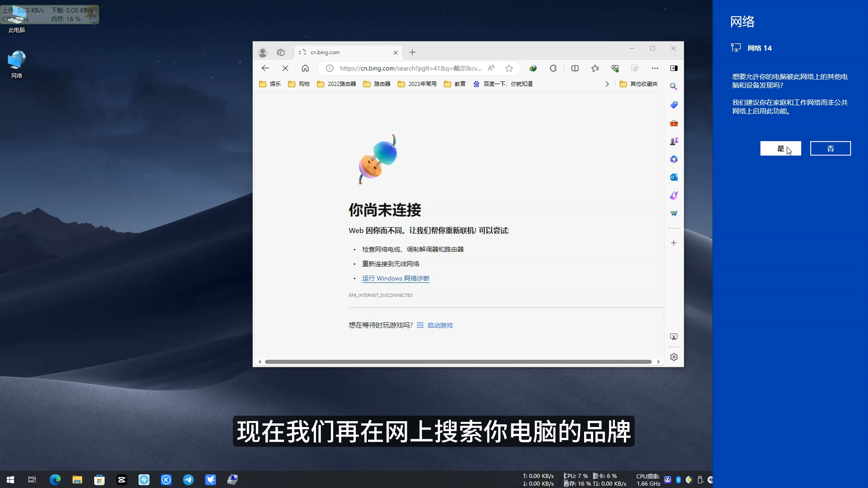Viewport: 868px width, 488px height.
Task: Open the Games panel in Edge sidebar
Action: [674, 141]
